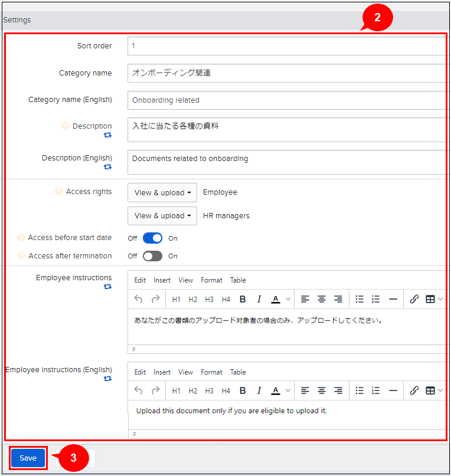The width and height of the screenshot is (451, 476).
Task: Open Insert menu in English instructions editor
Action: pyautogui.click(x=162, y=372)
